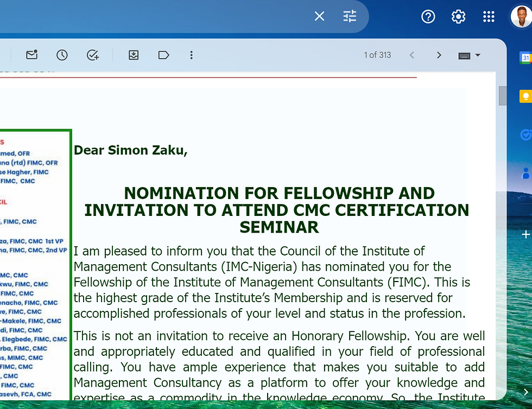532x409 pixels.
Task: Apply a label to this email
Action: (164, 55)
